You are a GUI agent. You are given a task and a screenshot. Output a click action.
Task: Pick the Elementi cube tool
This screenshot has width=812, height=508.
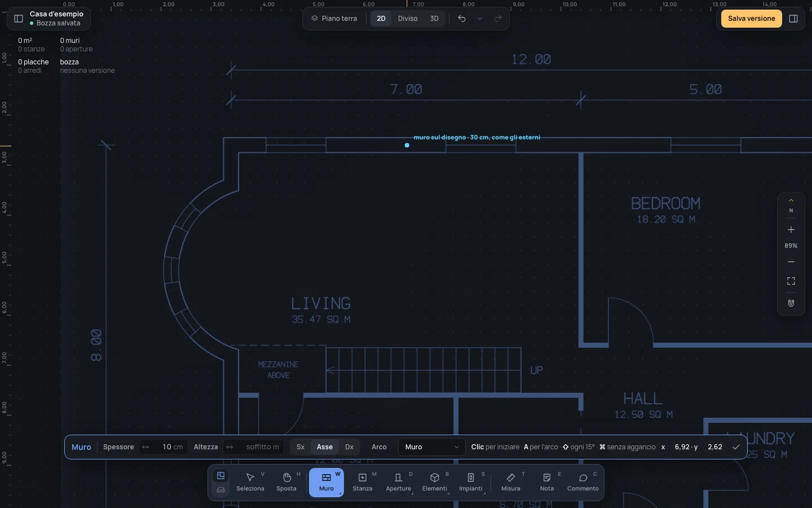435,482
